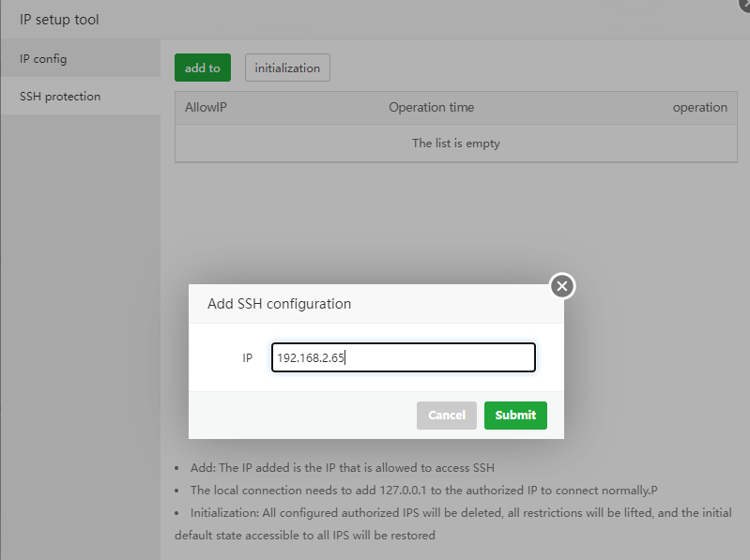Close the Add SSH configuration dialog
This screenshot has height=560, width=750.
pyautogui.click(x=561, y=286)
